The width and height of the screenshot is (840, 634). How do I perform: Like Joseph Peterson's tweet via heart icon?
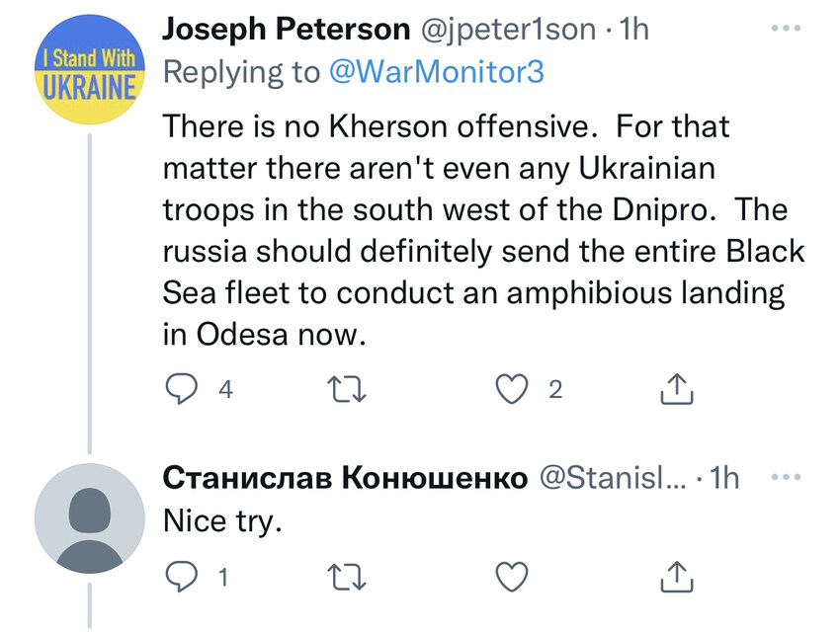point(513,389)
